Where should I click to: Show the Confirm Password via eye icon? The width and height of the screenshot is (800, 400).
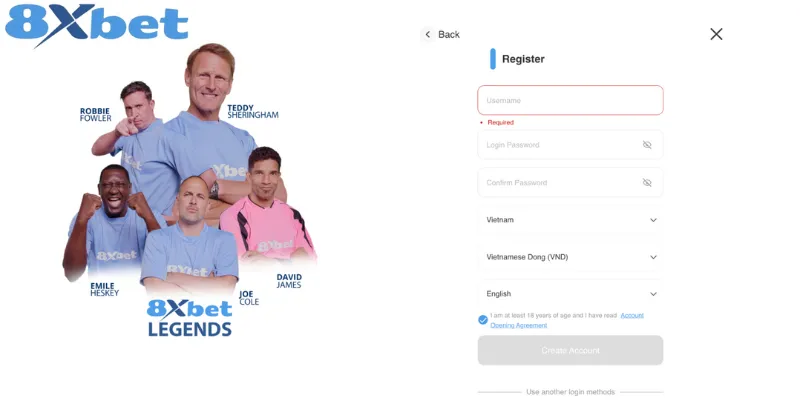(x=647, y=183)
